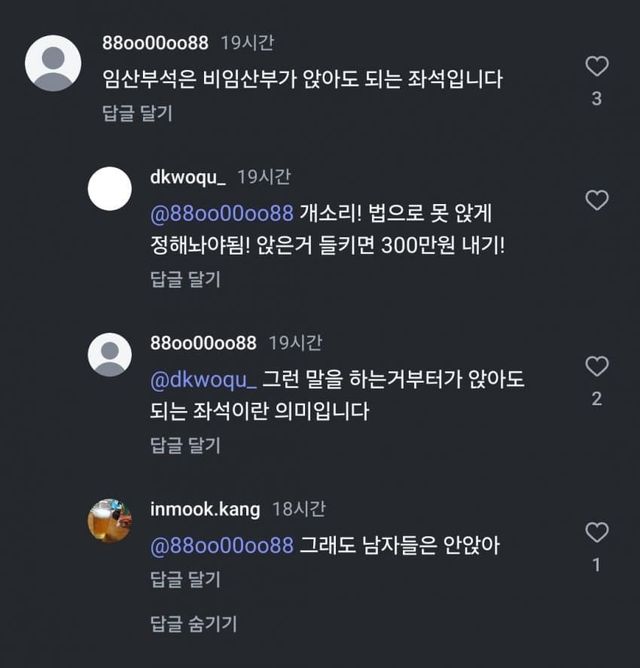Reply to inmook.kang's comment
Screen dimensions: 640x668
(185, 579)
